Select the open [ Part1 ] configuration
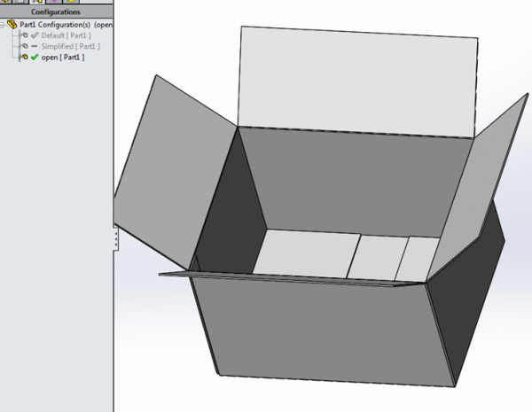 [62, 57]
